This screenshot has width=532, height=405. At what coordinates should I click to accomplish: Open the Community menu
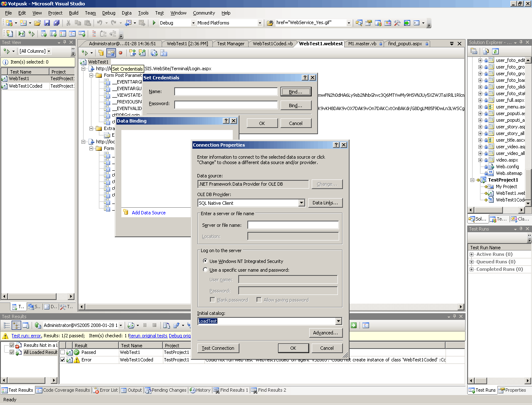click(204, 13)
